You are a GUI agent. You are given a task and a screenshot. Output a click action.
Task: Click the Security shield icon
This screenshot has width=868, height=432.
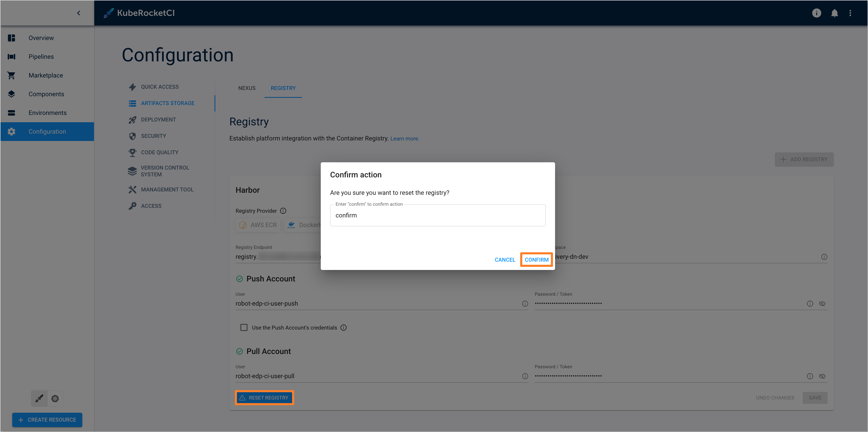[133, 136]
